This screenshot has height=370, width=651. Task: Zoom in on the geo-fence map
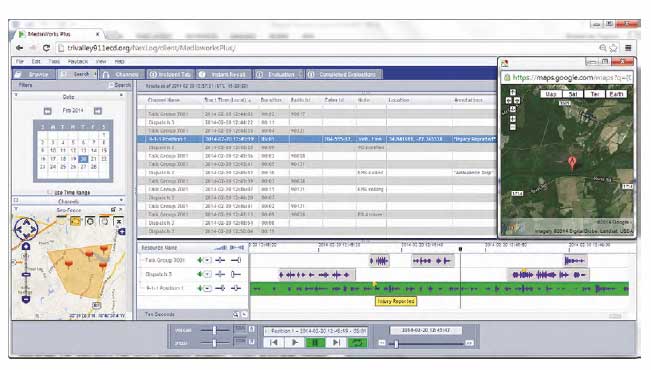click(26, 247)
